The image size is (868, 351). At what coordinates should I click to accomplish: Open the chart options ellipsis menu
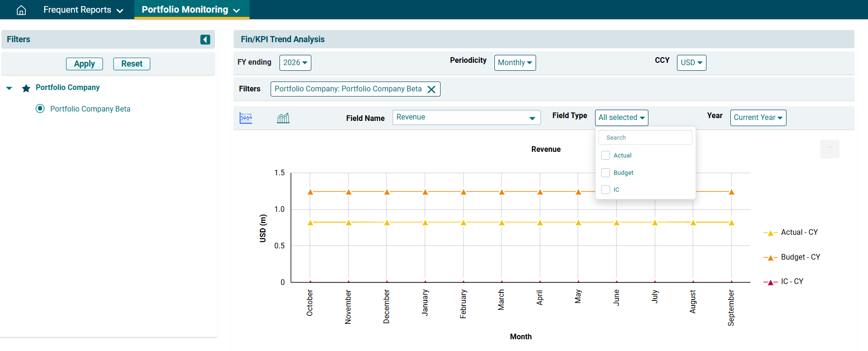[x=829, y=149]
